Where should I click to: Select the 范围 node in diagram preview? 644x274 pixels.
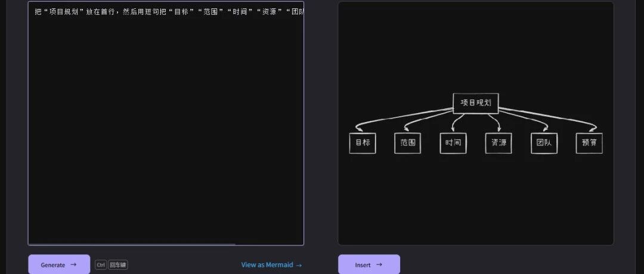(407, 143)
